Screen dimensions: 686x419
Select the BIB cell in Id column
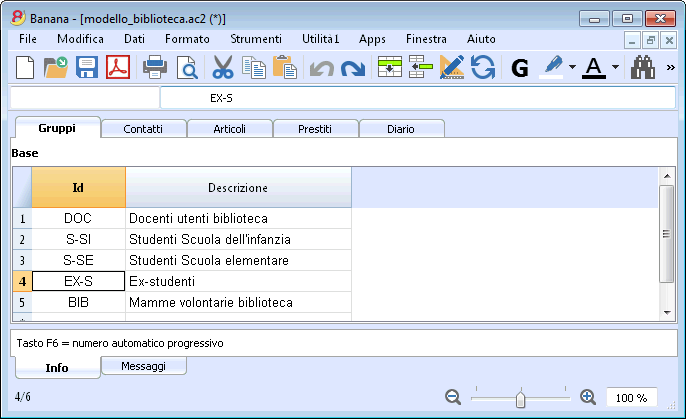[78, 302]
